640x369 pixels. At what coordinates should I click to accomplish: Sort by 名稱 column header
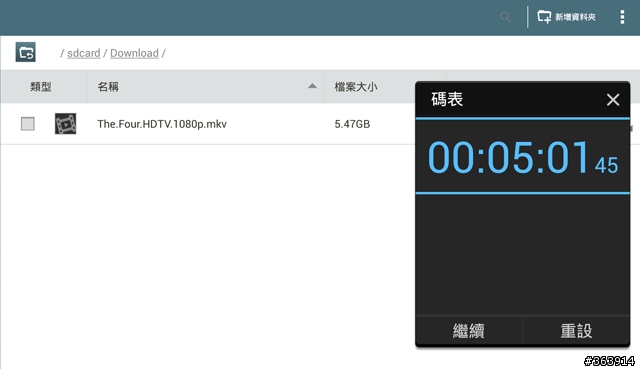[108, 87]
